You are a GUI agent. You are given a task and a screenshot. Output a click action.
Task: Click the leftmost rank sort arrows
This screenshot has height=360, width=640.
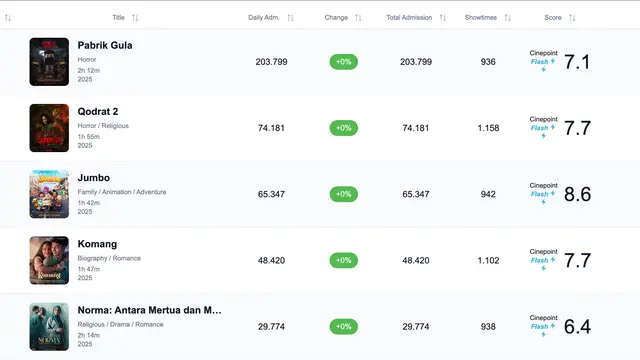tap(8, 18)
